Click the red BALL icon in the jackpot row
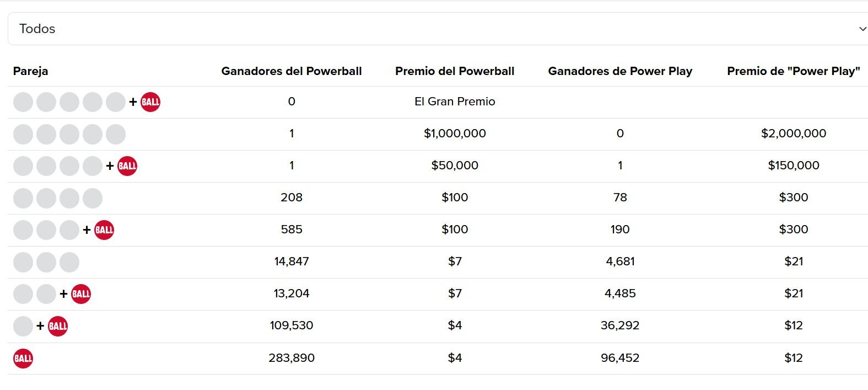 tap(150, 101)
